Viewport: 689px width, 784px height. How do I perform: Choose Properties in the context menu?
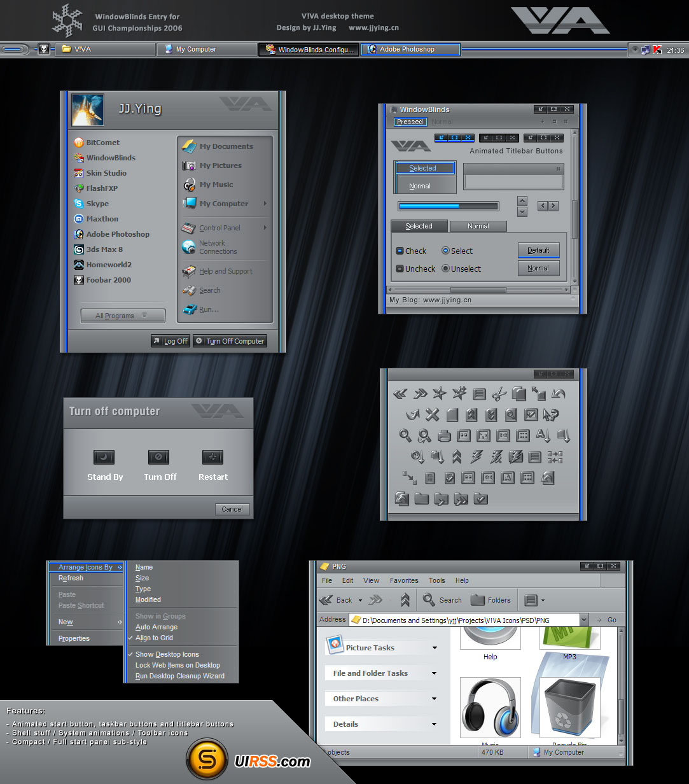(86, 638)
